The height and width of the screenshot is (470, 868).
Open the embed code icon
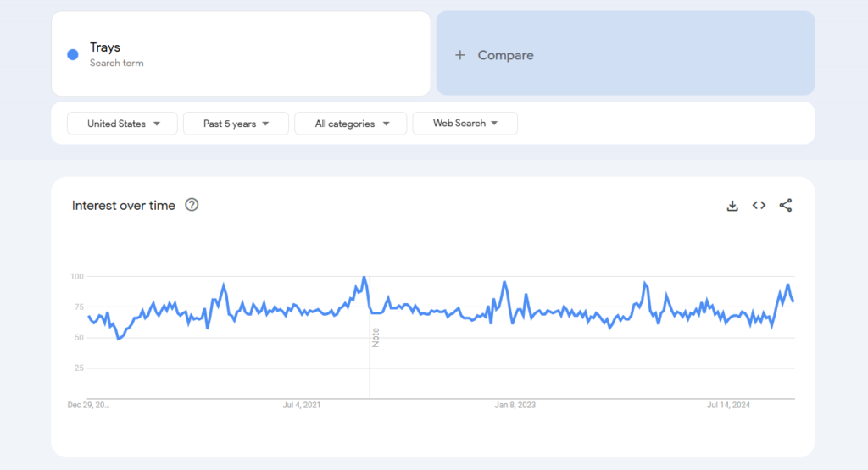pos(759,206)
